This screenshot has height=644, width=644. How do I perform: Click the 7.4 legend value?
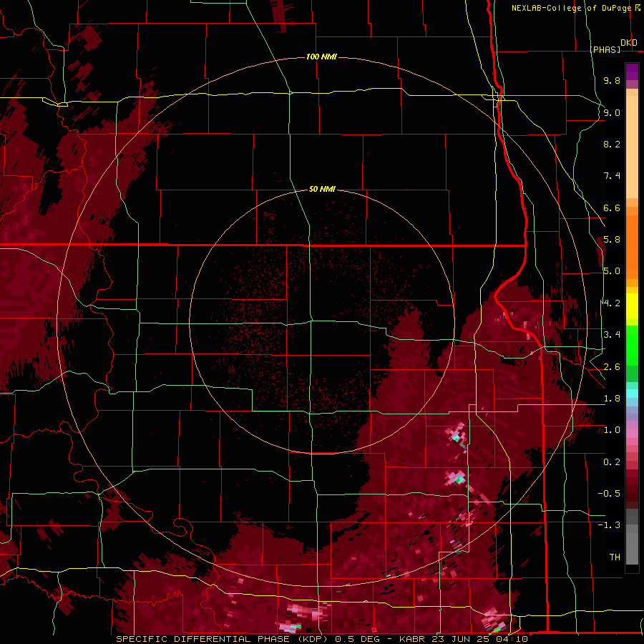(612, 176)
